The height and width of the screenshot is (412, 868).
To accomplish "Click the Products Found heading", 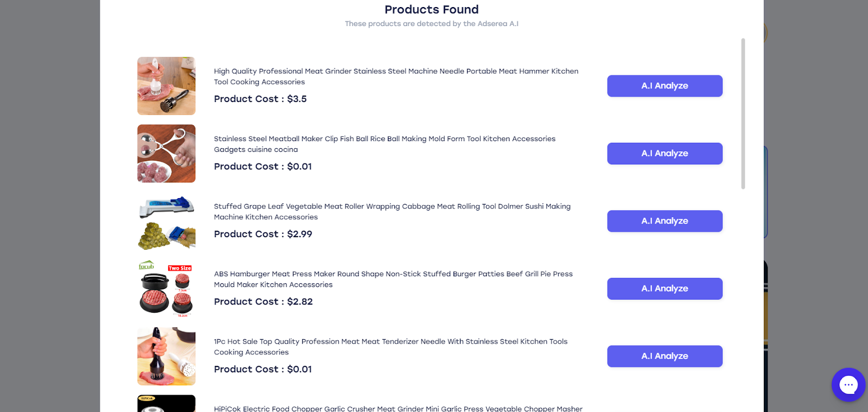I will click(x=431, y=10).
